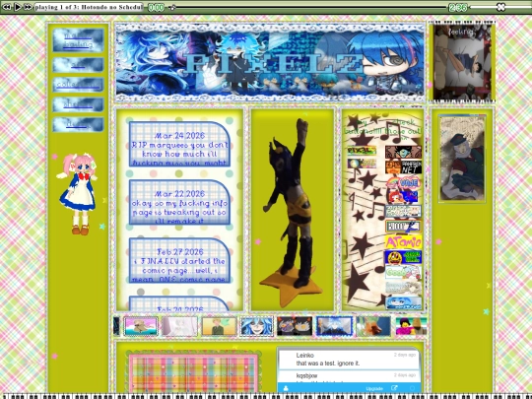Select the two gray-faced characters stamp

point(295,326)
